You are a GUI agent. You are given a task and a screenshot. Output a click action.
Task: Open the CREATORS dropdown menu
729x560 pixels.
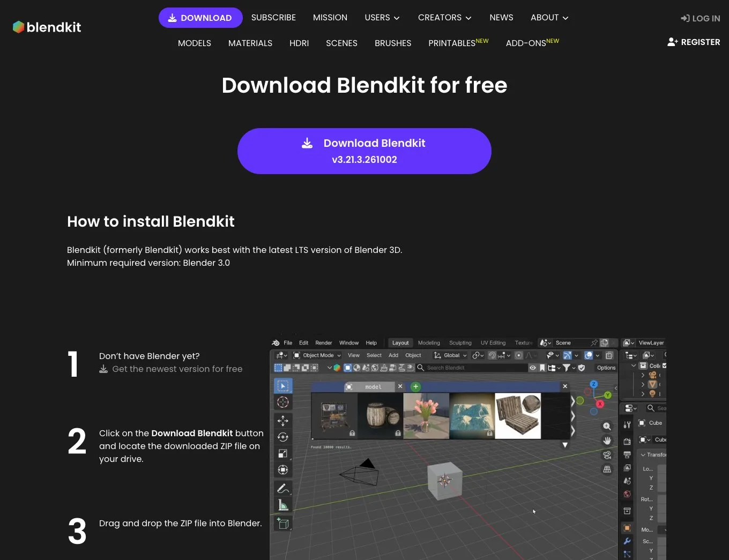tap(445, 18)
